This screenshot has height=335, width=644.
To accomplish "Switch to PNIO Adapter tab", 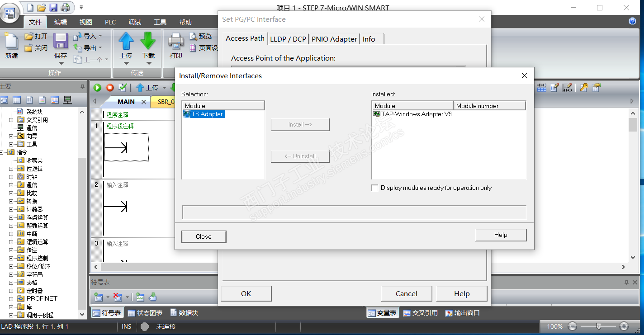I will pyautogui.click(x=334, y=39).
